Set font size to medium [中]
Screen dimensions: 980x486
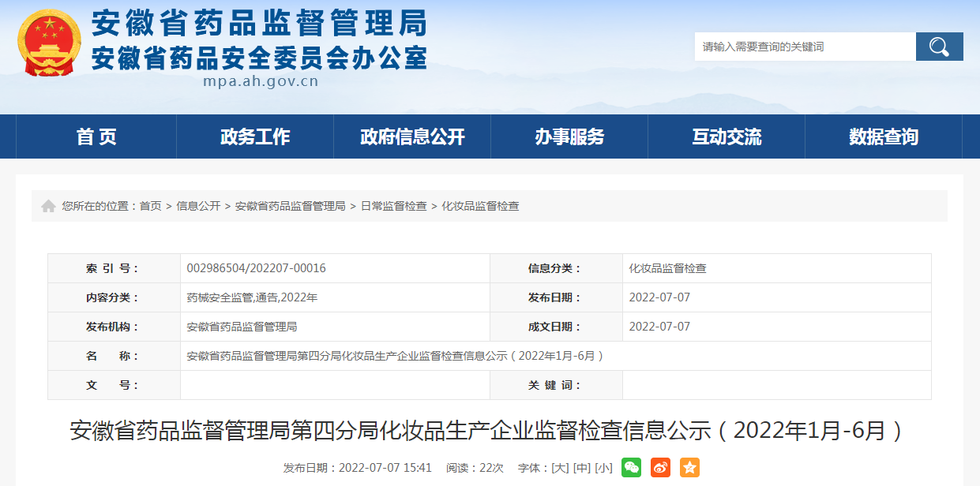coord(582,468)
